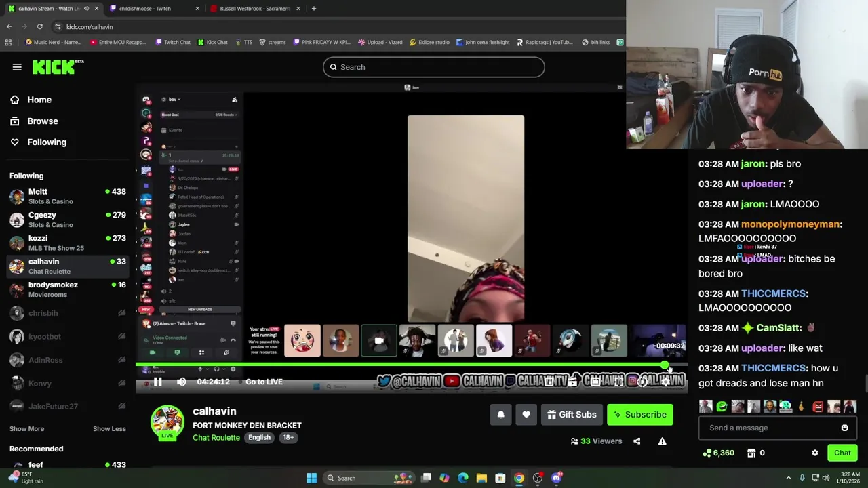Grab the seek handle on progress bar

[x=665, y=366]
